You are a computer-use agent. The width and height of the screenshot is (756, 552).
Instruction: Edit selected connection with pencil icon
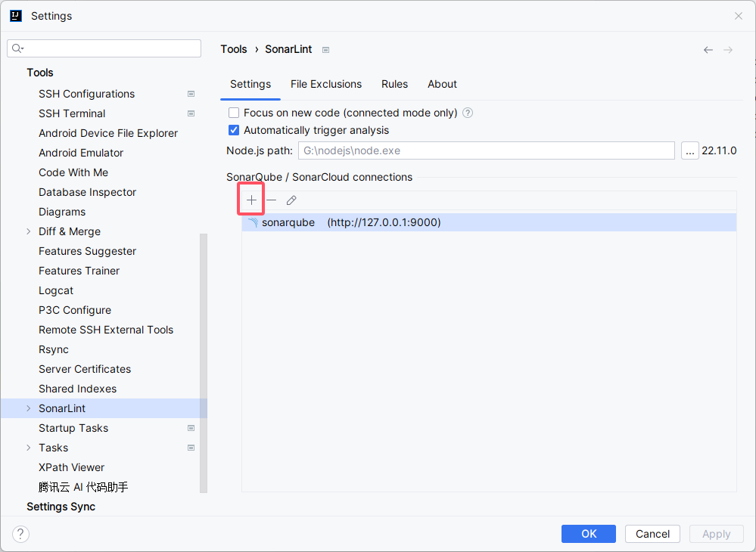pos(291,200)
